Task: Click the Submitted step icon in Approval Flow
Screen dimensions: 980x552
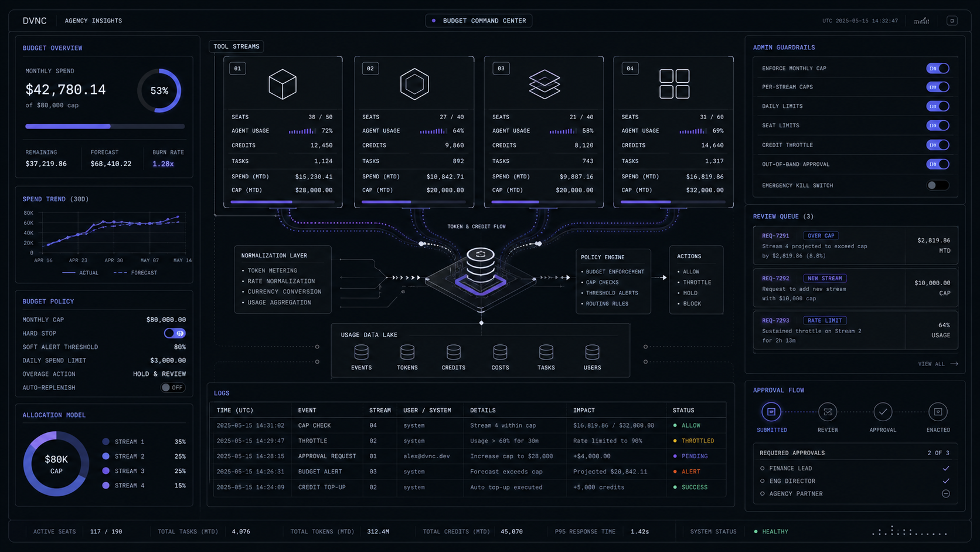Action: pos(771,412)
